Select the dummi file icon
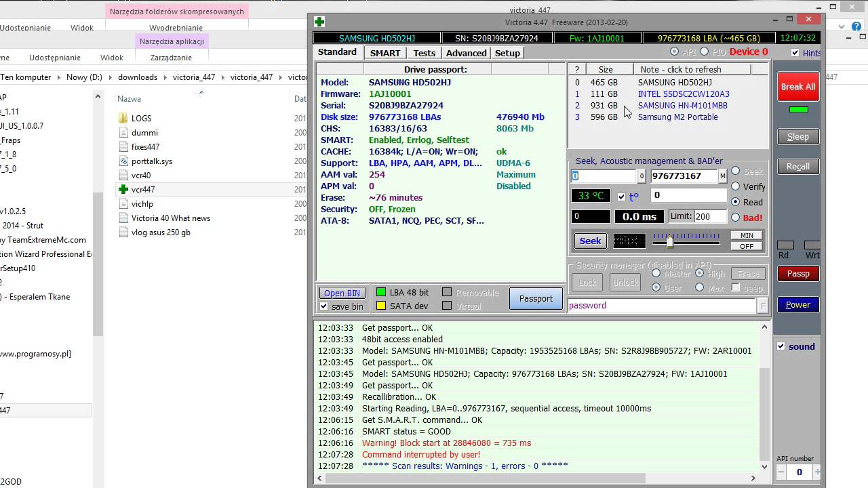This screenshot has width=868, height=488. point(123,133)
